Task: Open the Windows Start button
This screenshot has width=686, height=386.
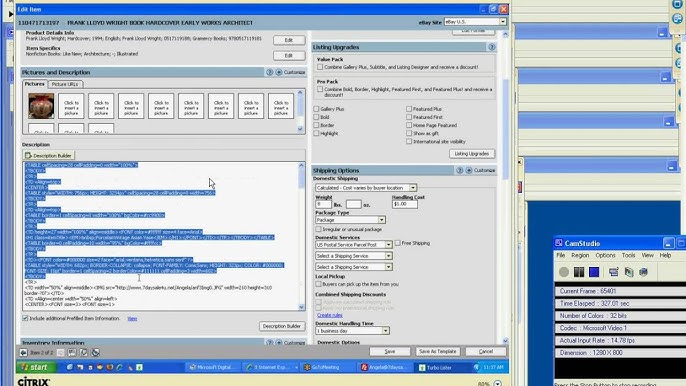Action: [x=37, y=367]
